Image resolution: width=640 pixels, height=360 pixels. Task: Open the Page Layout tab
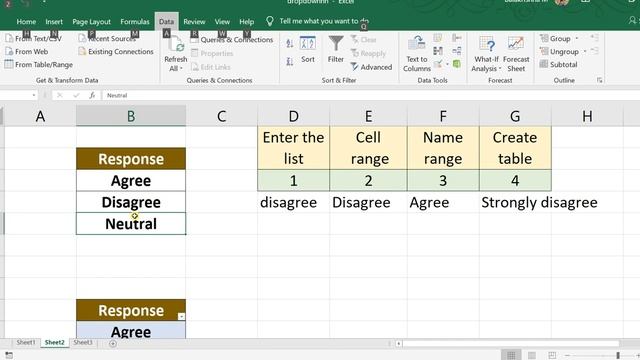point(91,22)
